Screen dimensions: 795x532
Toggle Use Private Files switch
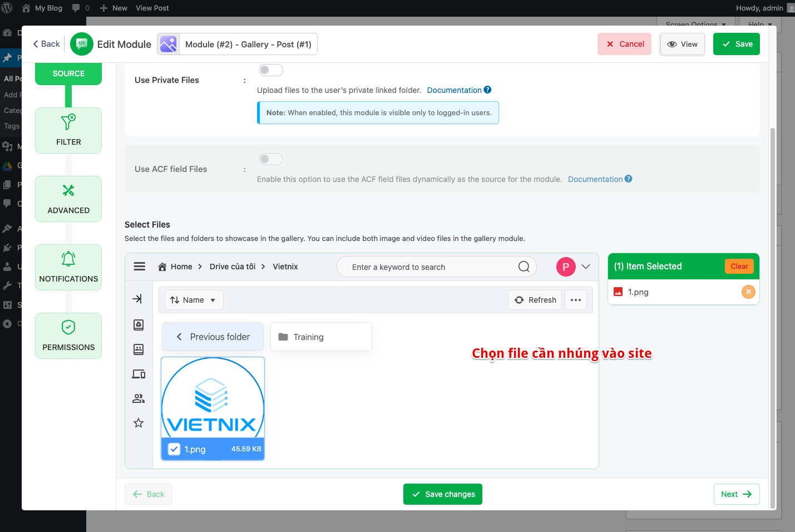click(x=271, y=70)
